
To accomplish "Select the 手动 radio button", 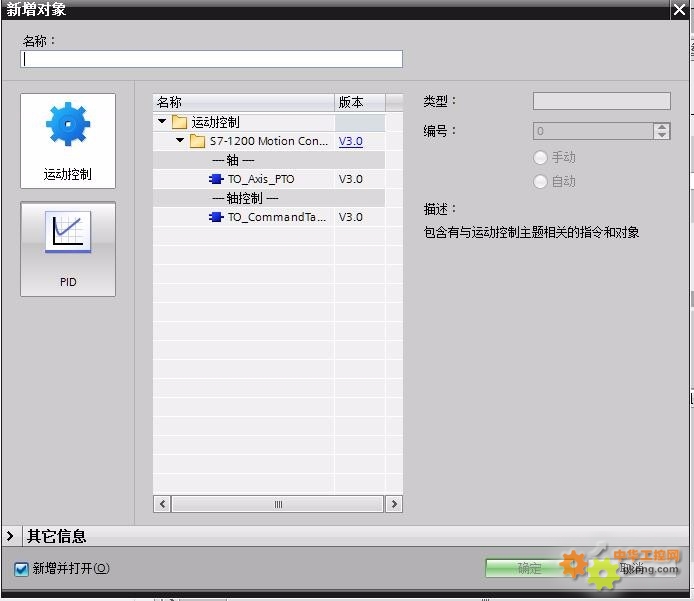I will 540,157.
